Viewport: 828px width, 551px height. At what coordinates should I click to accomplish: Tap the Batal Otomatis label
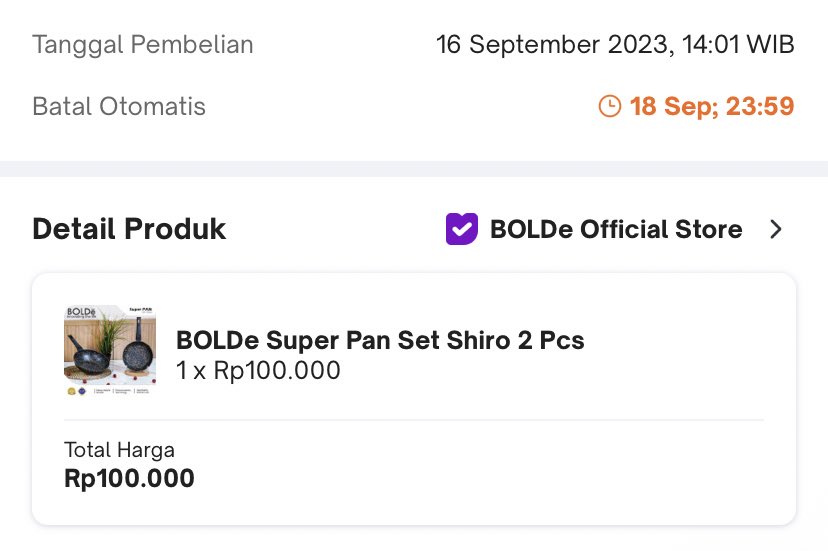(119, 106)
